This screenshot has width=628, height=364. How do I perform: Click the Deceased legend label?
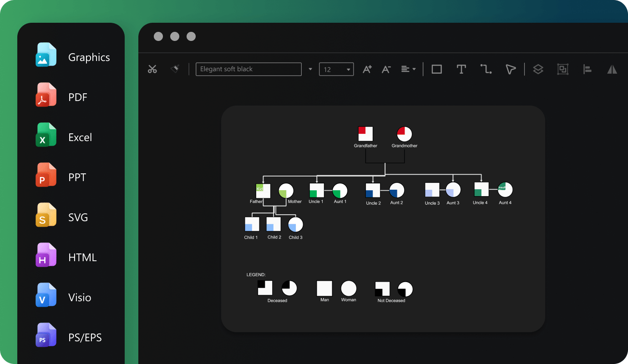tap(277, 301)
